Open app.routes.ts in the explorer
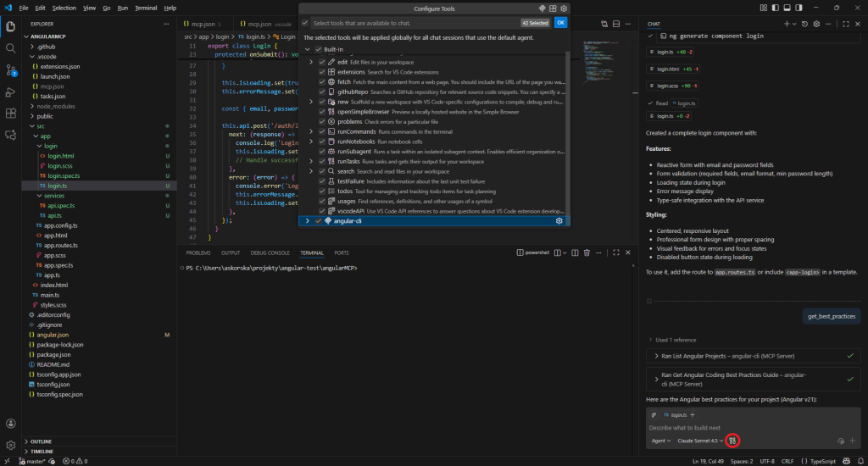 (60, 245)
